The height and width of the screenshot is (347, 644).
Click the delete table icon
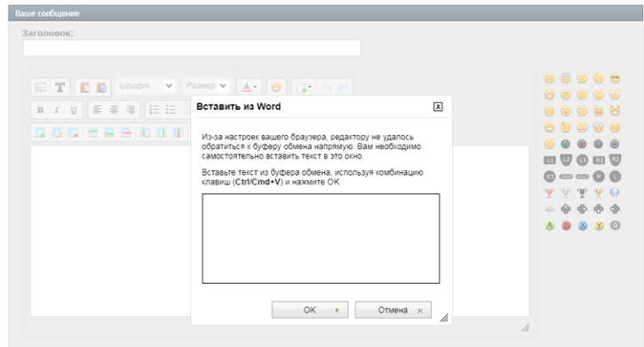[x=73, y=132]
